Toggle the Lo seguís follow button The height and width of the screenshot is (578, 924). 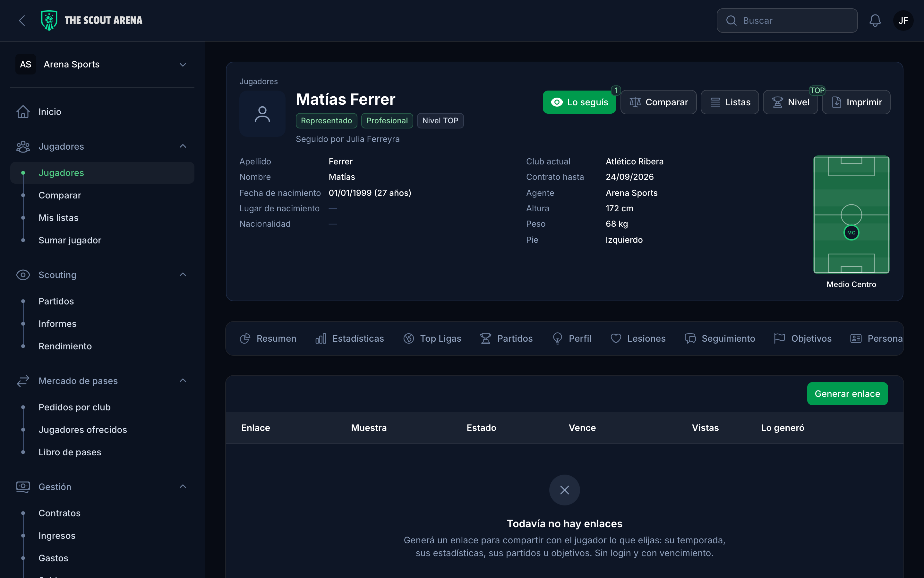pyautogui.click(x=579, y=102)
